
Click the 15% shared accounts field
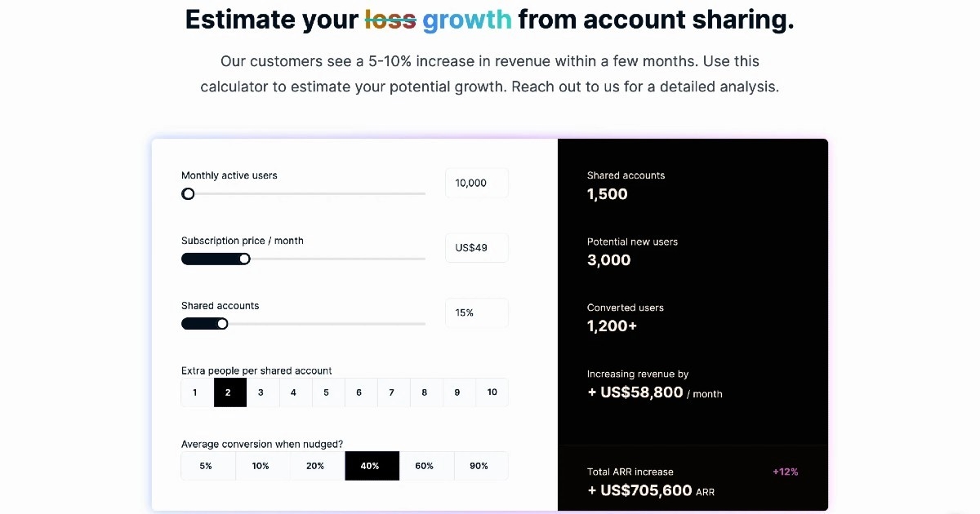[476, 313]
